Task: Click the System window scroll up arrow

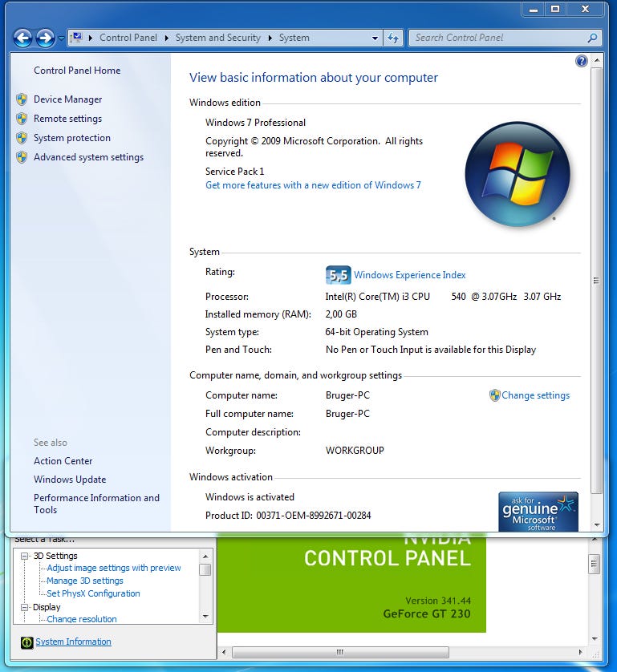Action: 596,60
